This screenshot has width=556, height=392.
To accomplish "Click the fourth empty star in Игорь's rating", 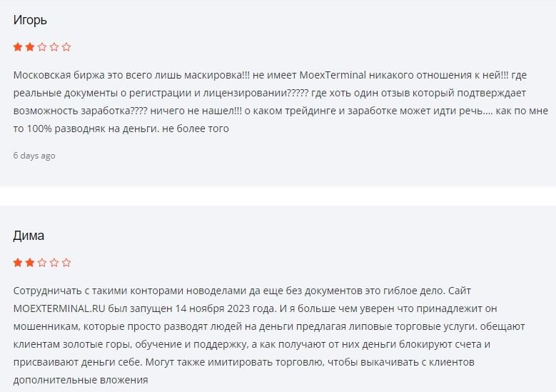I will click(x=54, y=47).
